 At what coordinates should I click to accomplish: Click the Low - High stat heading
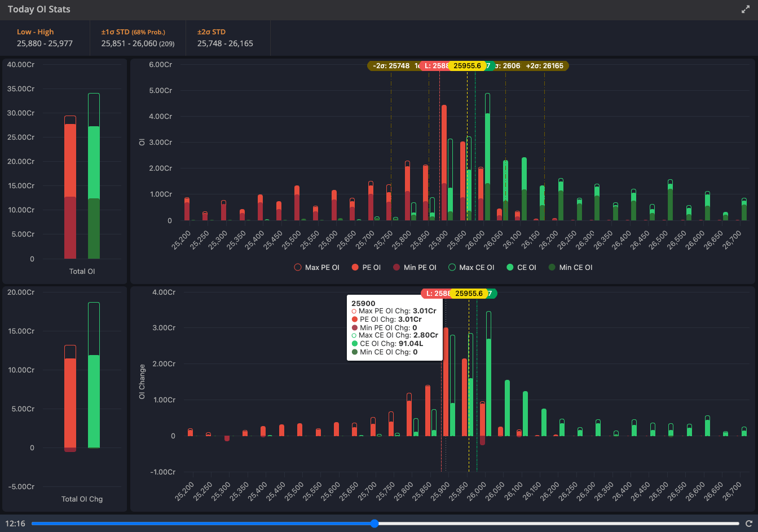pyautogui.click(x=36, y=32)
